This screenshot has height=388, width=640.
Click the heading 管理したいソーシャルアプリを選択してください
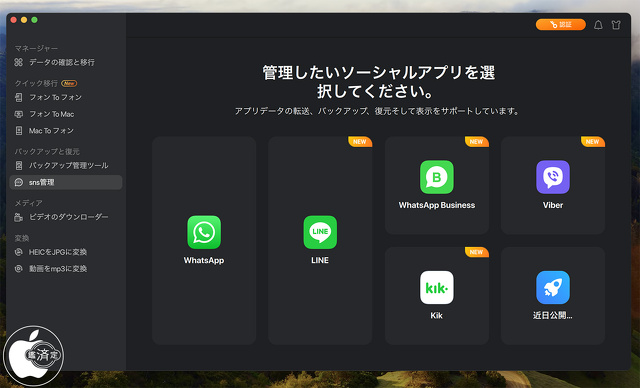tap(378, 82)
